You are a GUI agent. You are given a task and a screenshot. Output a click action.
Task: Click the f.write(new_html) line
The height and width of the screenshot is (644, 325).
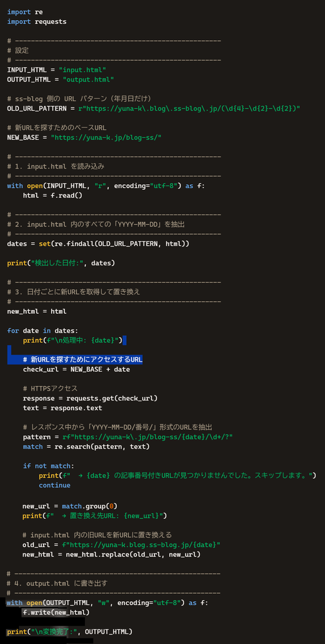pos(55,613)
